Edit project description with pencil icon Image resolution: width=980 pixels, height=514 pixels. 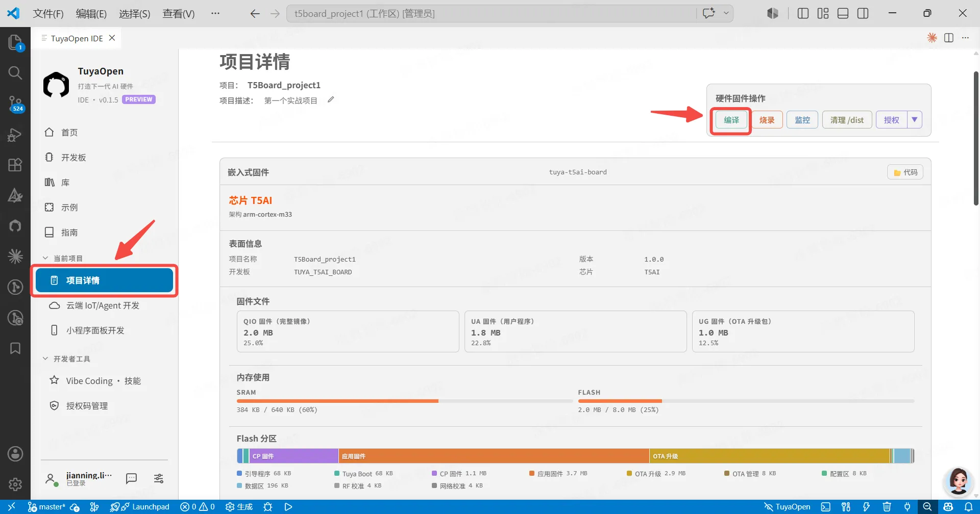331,99
